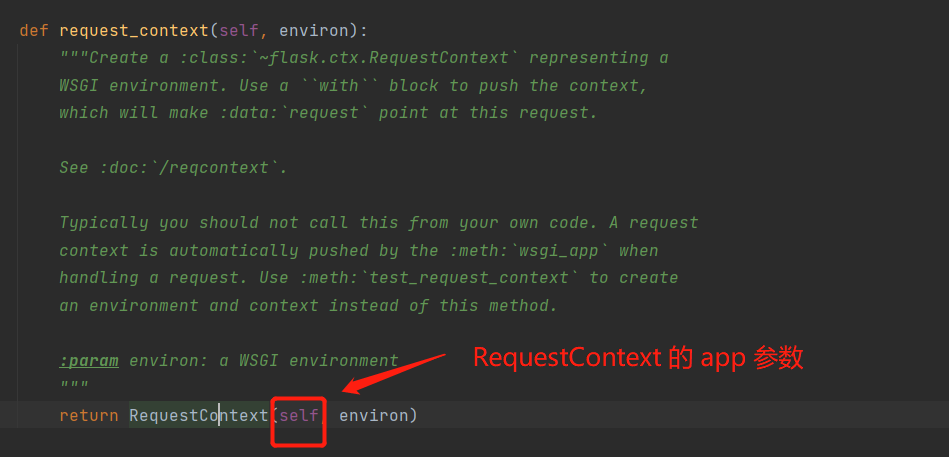Click RequestContext in the return statement
Image resolution: width=949 pixels, height=457 pixels.
[199, 415]
